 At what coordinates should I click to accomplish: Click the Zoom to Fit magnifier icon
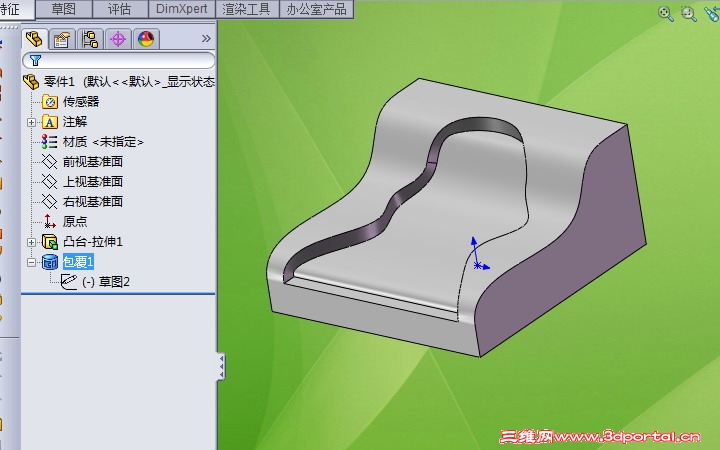pos(665,13)
